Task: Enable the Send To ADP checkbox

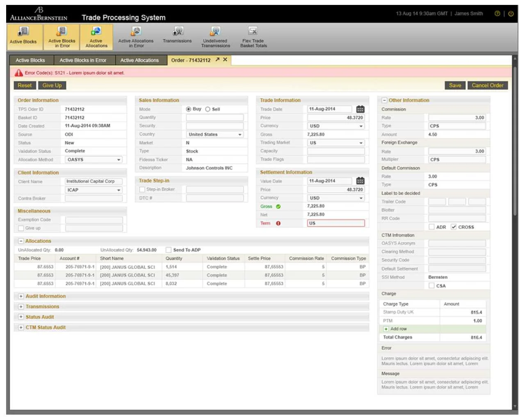Action: click(169, 250)
